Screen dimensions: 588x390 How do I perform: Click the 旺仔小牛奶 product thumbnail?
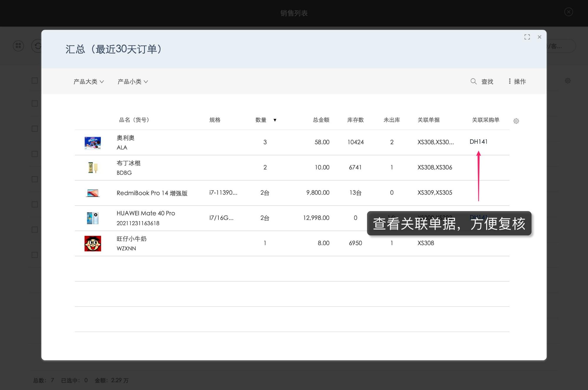coord(93,243)
